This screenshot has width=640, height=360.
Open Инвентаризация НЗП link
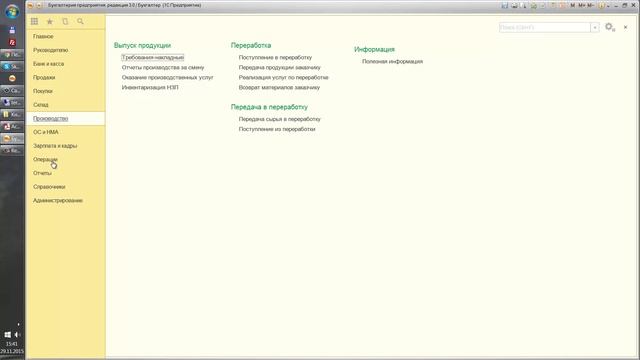[150, 87]
